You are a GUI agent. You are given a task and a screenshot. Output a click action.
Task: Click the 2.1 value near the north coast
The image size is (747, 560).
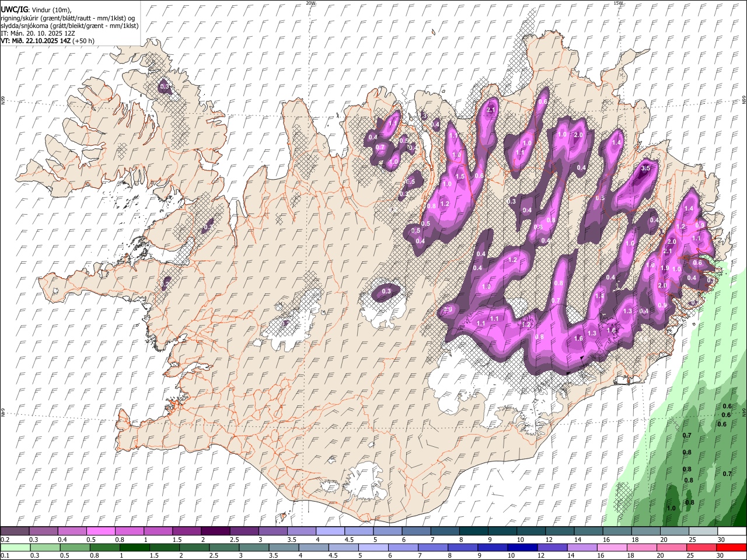[x=491, y=110]
